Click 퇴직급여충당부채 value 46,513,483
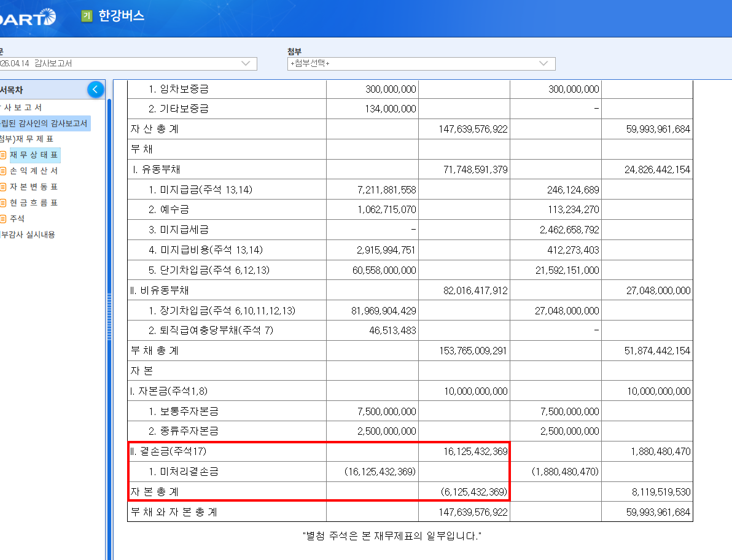The width and height of the screenshot is (732, 560). tap(392, 331)
